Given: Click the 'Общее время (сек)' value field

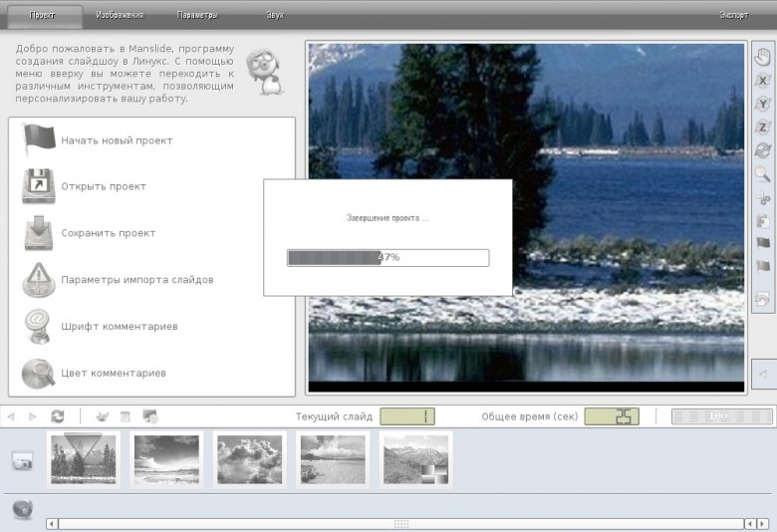Looking at the screenshot, I should pos(612,416).
